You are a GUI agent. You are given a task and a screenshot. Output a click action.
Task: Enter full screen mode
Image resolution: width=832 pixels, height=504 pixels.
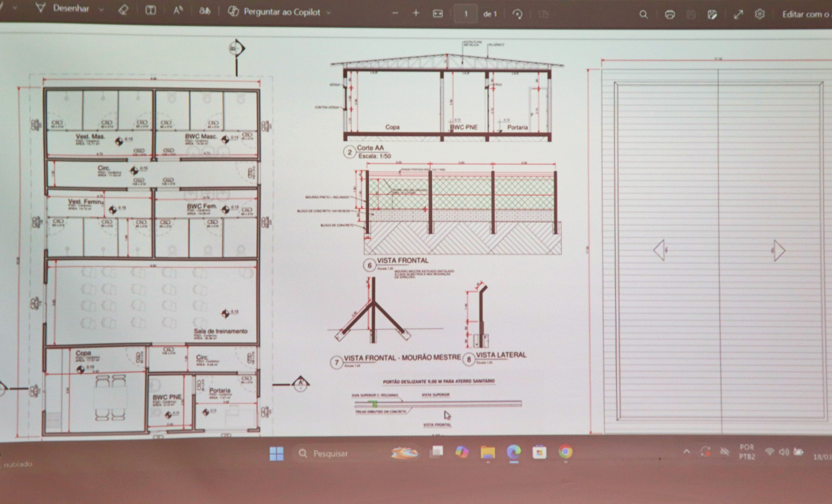(x=738, y=15)
